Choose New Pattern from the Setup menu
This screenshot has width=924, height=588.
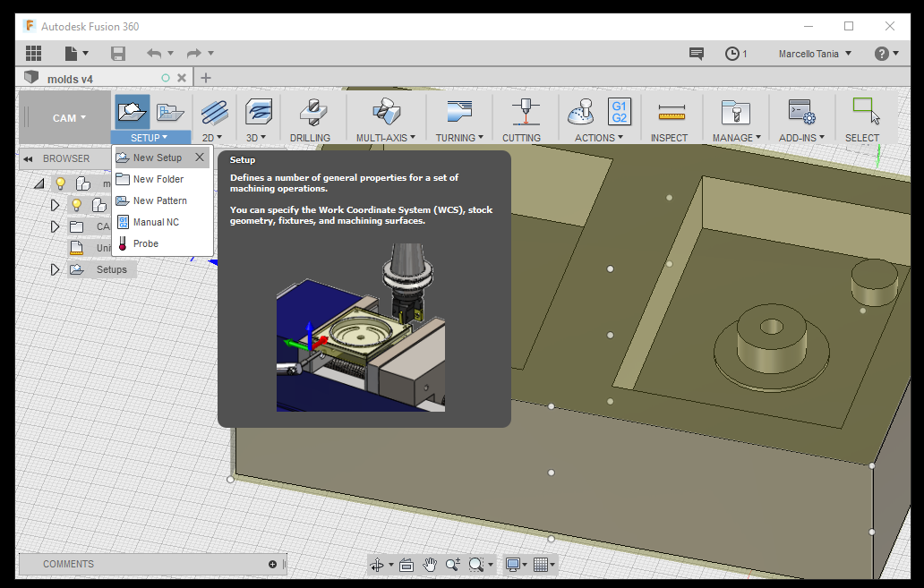coord(162,200)
